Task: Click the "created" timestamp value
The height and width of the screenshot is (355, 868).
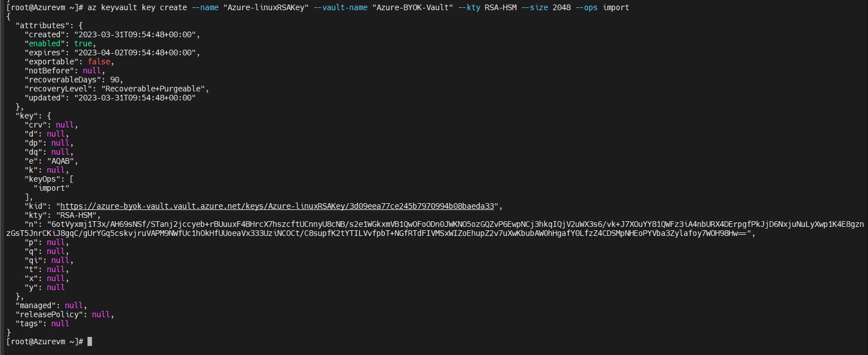Action: tap(134, 34)
